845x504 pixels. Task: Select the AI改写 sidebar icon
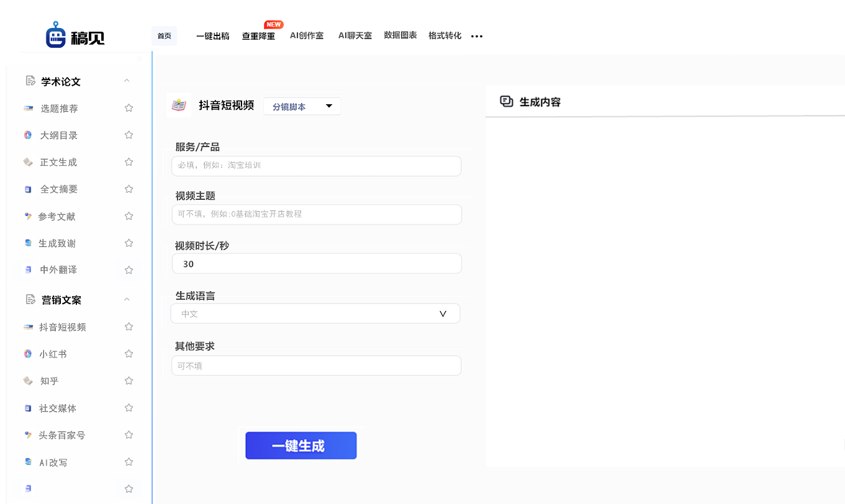pos(28,462)
